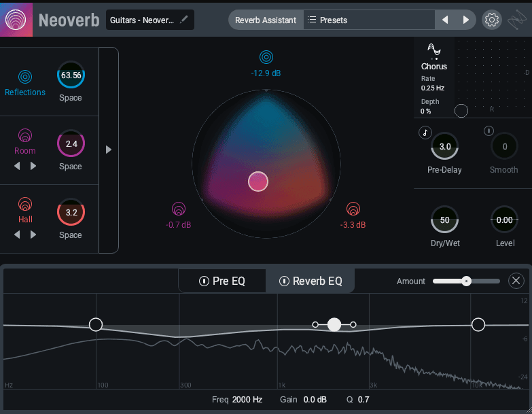The image size is (532, 414).
Task: Select previous Room type
Action: 17,166
